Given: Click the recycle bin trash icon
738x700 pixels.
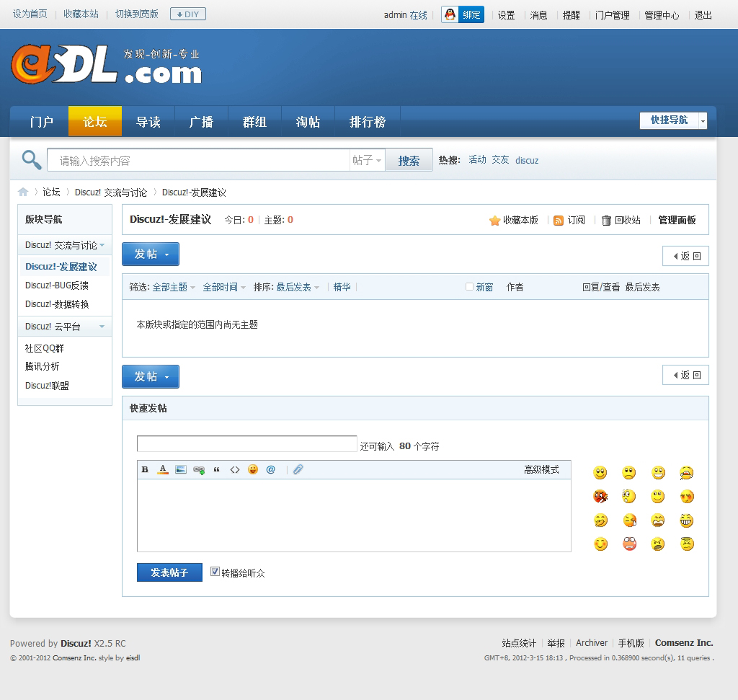Looking at the screenshot, I should [x=606, y=221].
